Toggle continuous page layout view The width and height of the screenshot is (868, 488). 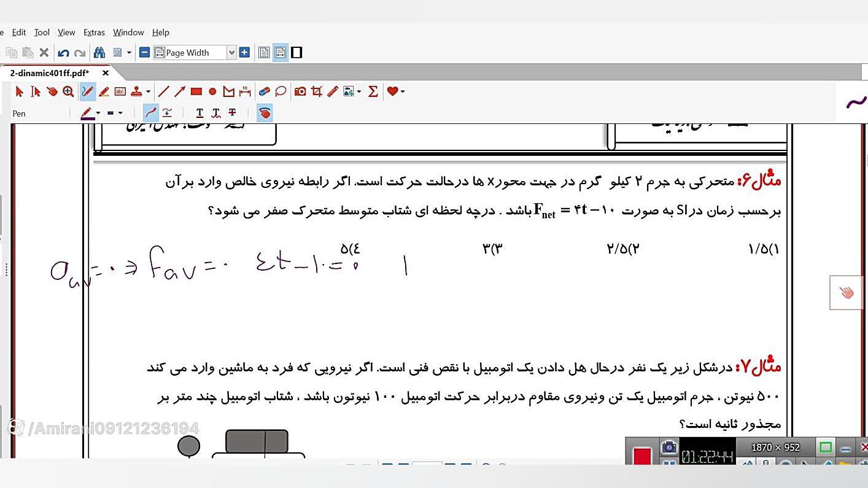[x=281, y=53]
